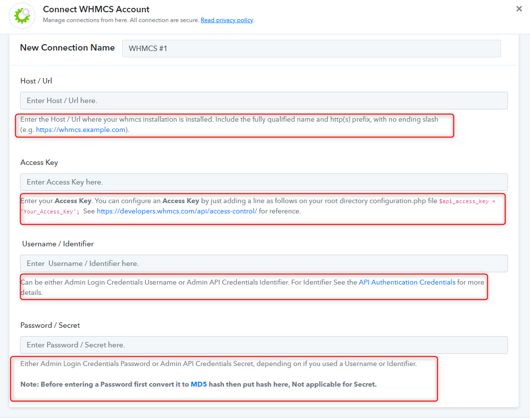Select the Username / Identifier input field
This screenshot has width=530, height=420.
coord(264,263)
